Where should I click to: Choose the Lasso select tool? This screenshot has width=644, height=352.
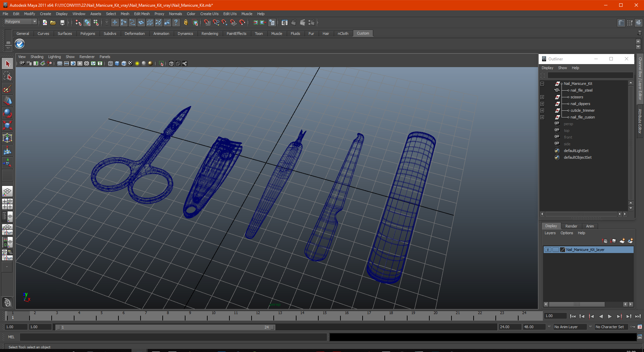click(7, 76)
